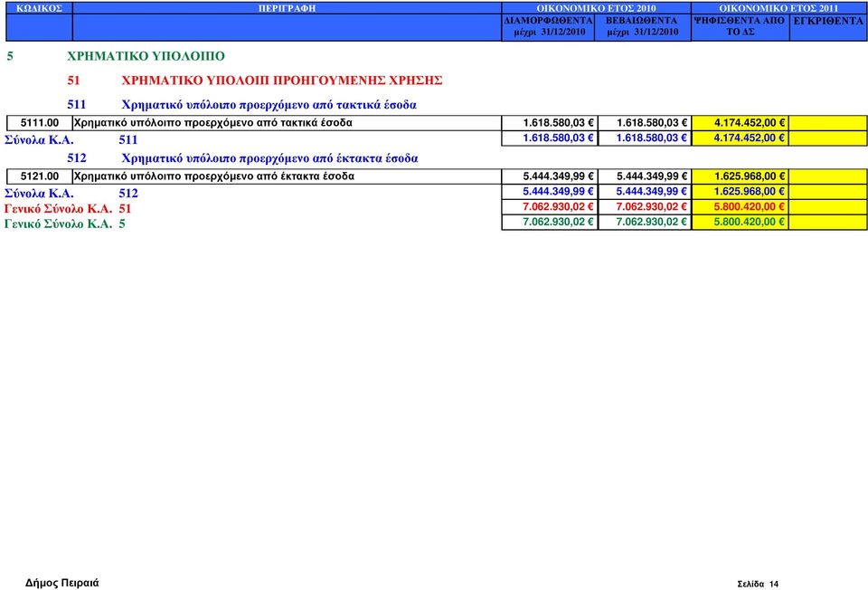Select yellow 4.174.452,00 € in row 5111.00
Screen dimensions: 868x590
[x=741, y=123]
